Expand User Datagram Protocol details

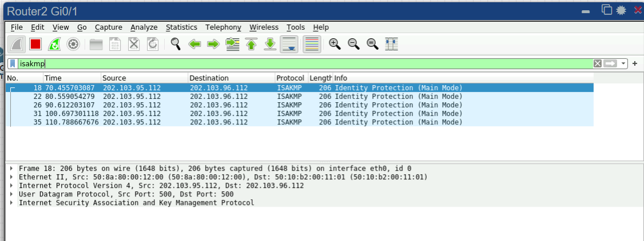click(x=11, y=194)
